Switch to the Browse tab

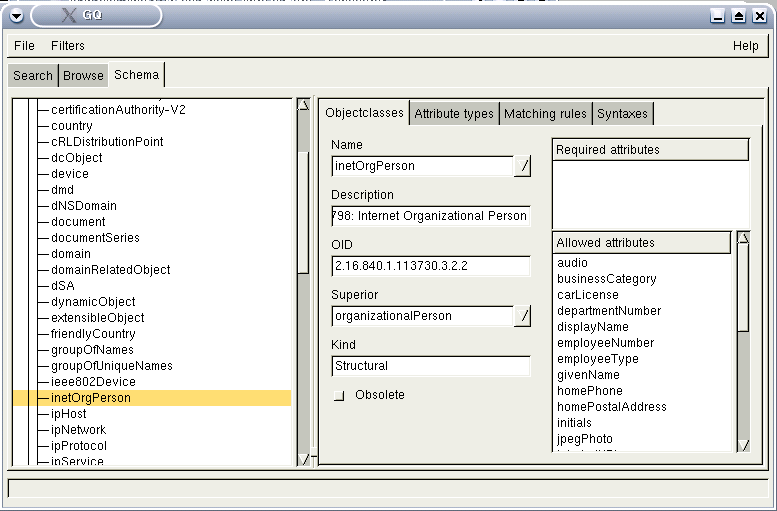[x=83, y=76]
